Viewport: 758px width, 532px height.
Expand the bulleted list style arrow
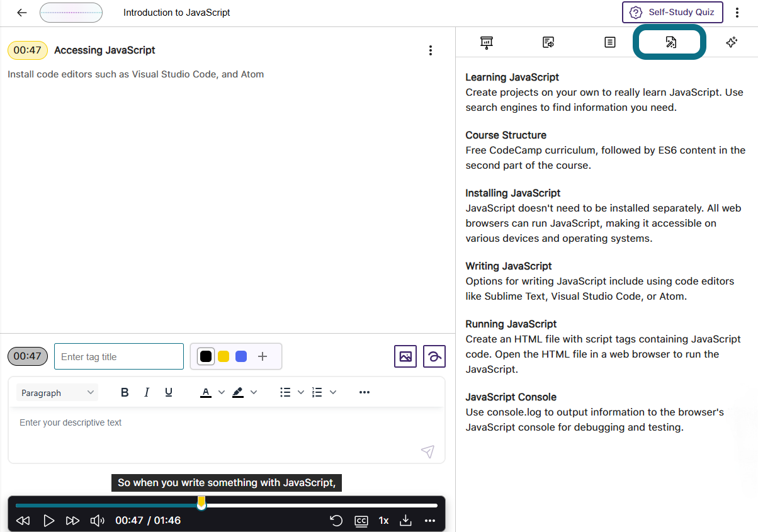tap(301, 392)
